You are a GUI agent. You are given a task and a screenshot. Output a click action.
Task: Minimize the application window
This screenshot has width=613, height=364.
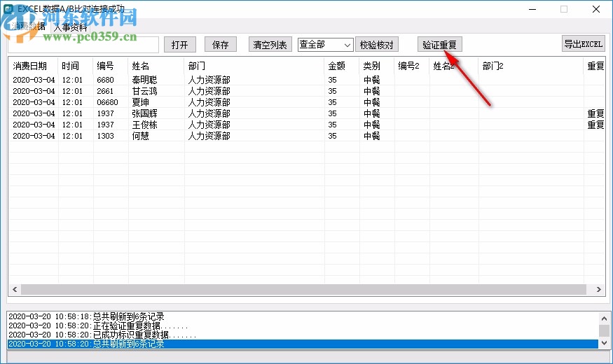[532, 9]
